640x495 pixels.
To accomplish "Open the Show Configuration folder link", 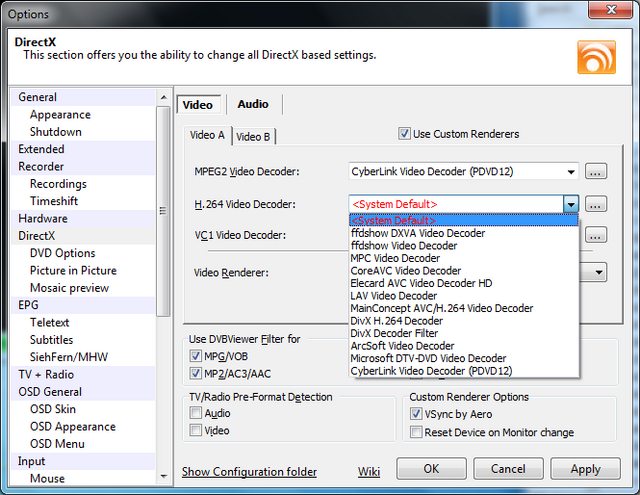I will (x=249, y=472).
